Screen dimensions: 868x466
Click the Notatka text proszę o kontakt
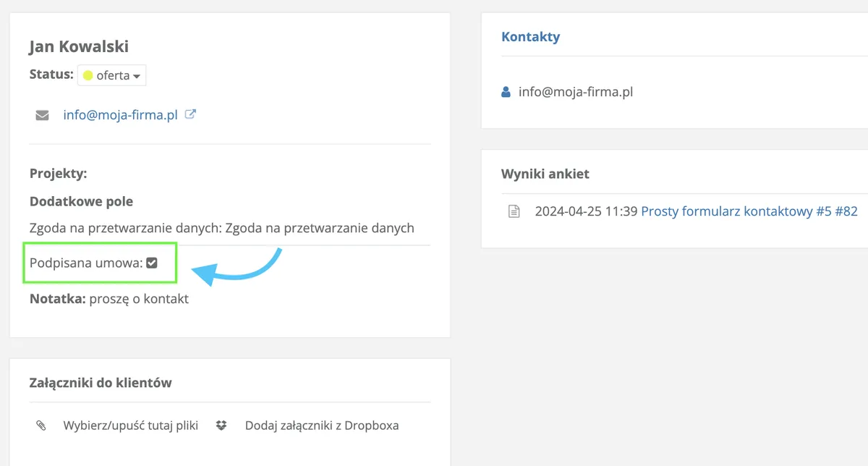(x=139, y=299)
